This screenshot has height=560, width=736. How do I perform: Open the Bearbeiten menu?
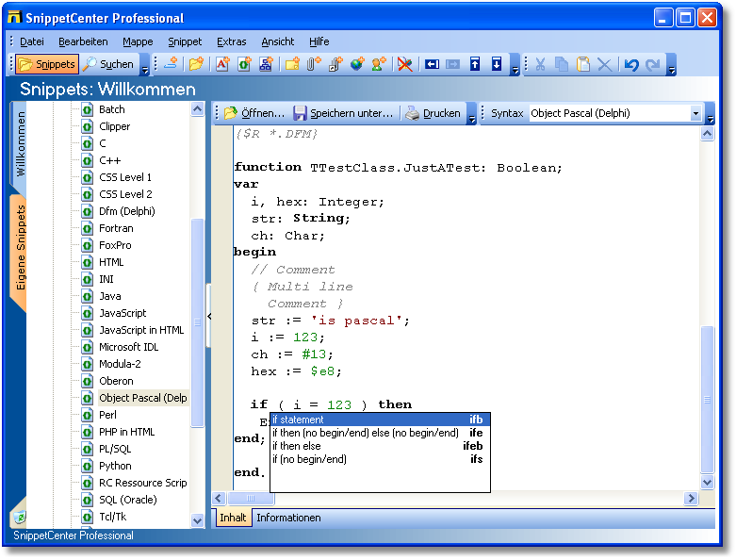(x=83, y=41)
